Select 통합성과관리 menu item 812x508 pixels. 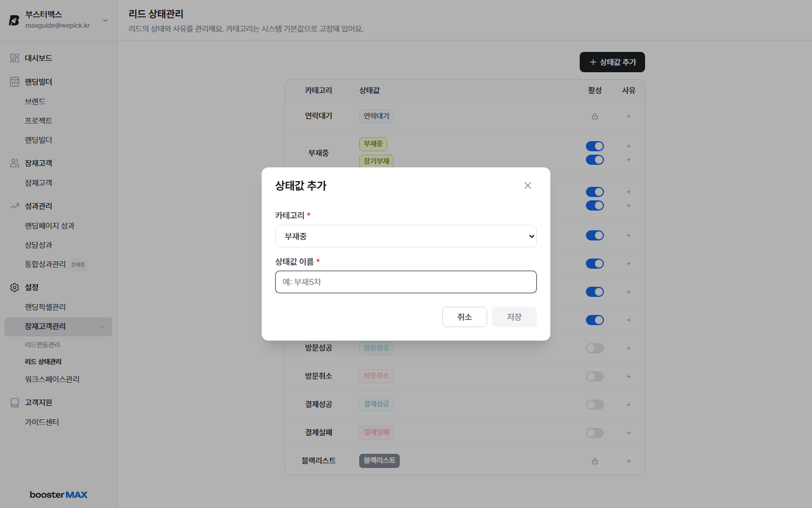(x=45, y=264)
